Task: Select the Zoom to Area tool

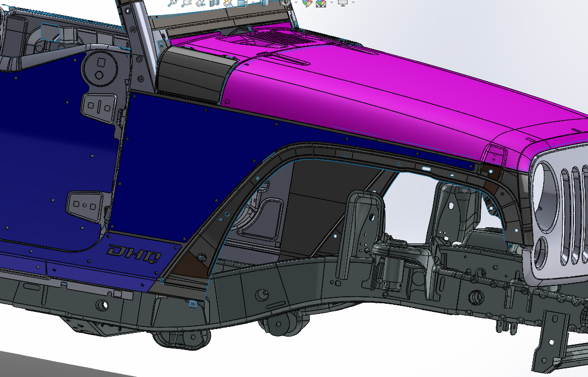Action: pyautogui.click(x=186, y=3)
